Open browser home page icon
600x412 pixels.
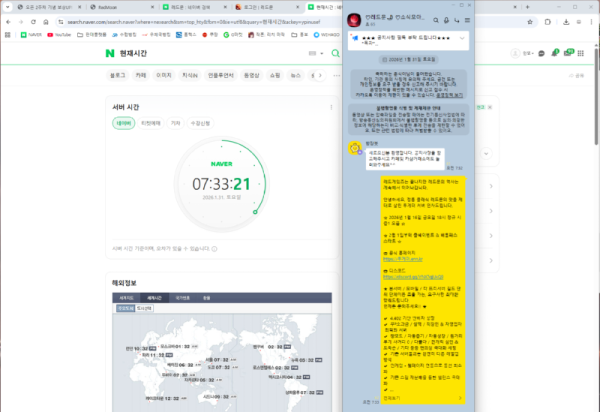coord(46,22)
